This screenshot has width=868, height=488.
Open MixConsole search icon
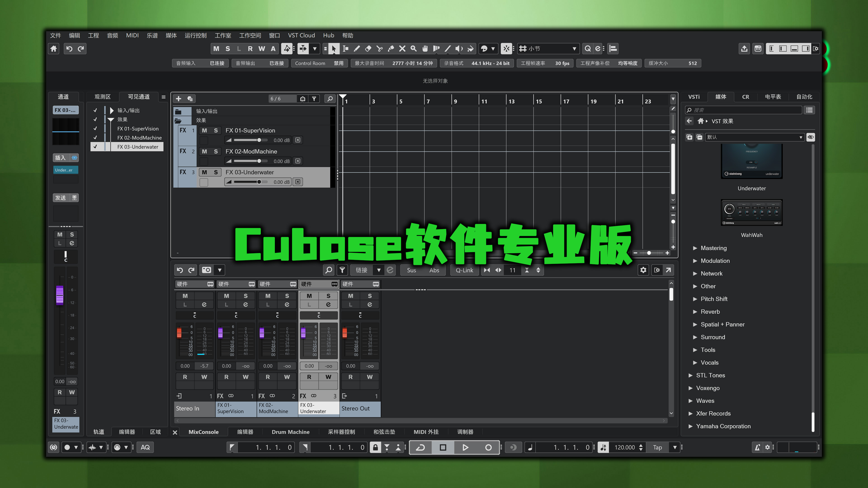(x=328, y=270)
